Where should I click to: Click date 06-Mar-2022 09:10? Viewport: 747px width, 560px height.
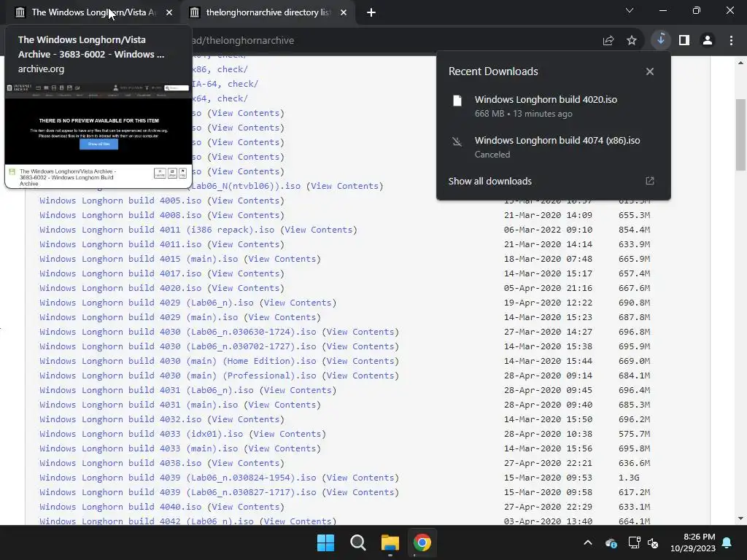click(548, 230)
